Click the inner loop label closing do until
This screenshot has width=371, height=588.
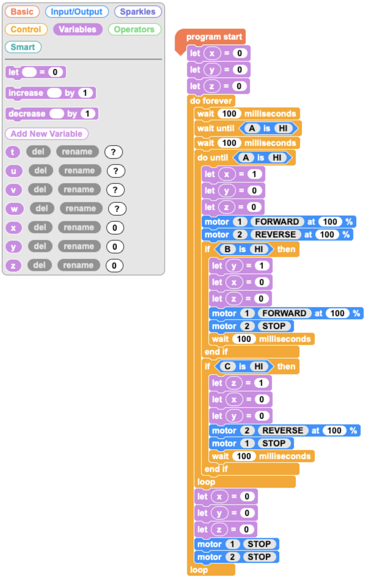point(206,482)
